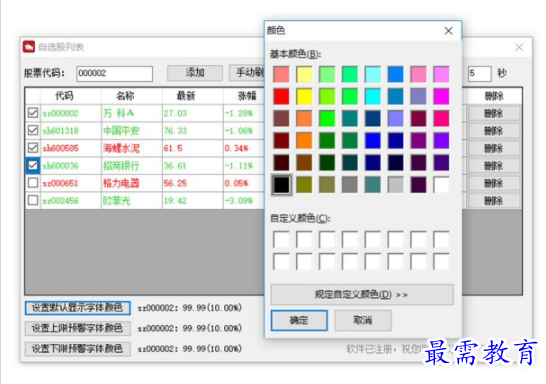Cancel the color dialog via 取消
This screenshot has width=546, height=384.
(x=363, y=320)
